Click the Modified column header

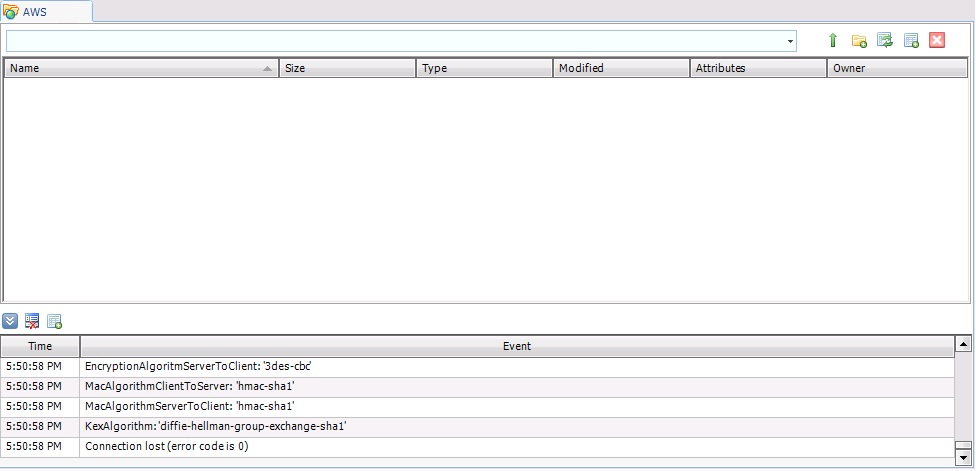click(x=621, y=69)
